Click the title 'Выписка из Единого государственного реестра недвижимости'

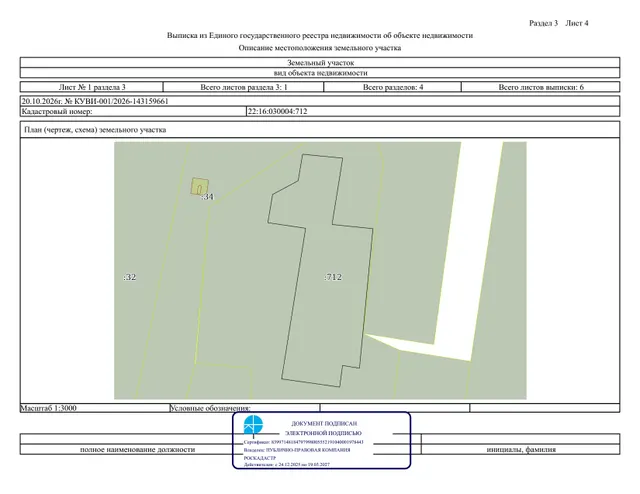pyautogui.click(x=320, y=36)
